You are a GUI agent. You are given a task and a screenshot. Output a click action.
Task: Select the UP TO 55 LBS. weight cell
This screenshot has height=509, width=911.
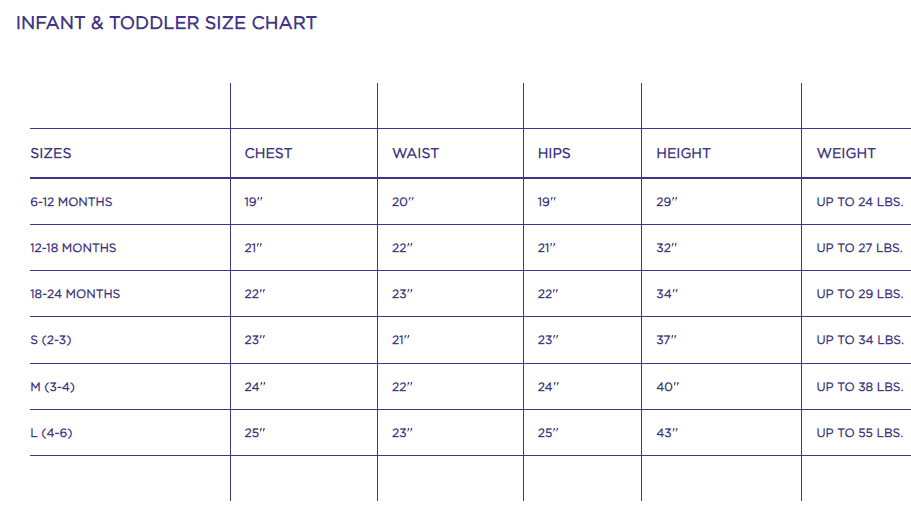[x=860, y=433]
